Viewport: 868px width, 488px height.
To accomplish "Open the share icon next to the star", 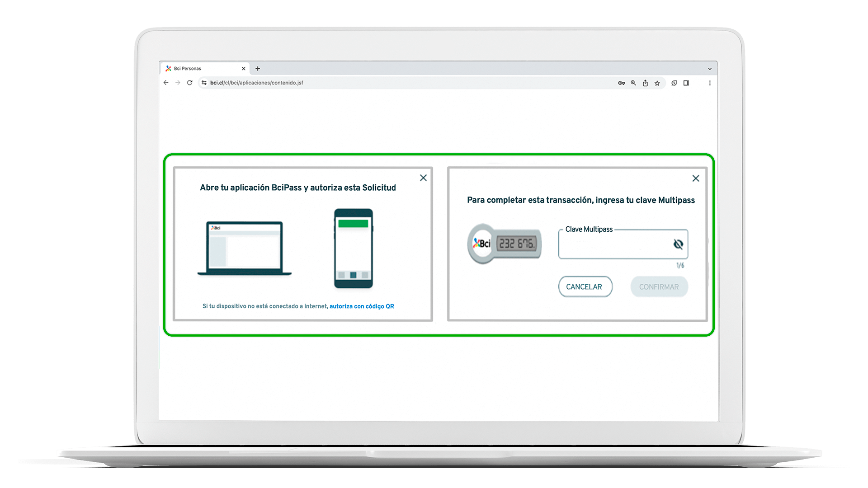I will [645, 83].
